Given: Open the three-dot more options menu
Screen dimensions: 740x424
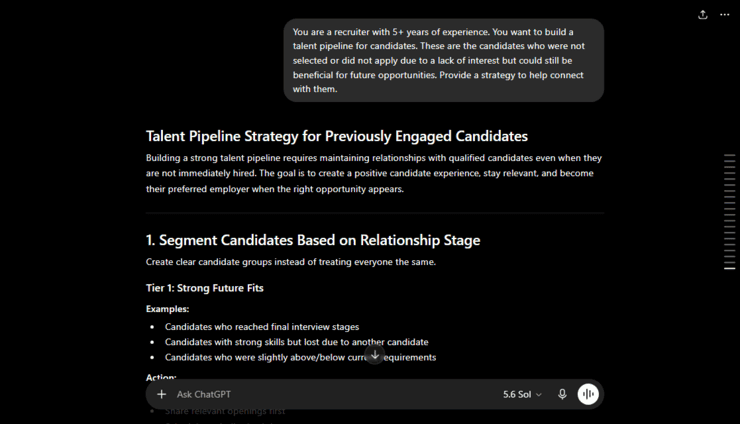Looking at the screenshot, I should pos(724,15).
